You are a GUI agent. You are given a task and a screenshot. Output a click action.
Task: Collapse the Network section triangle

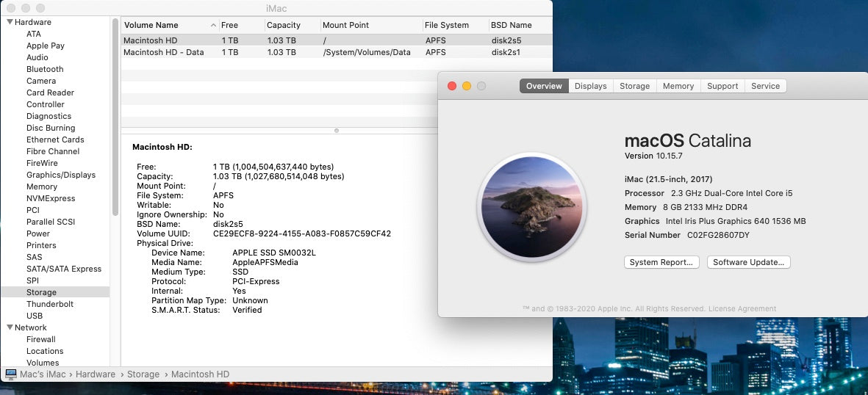click(x=10, y=327)
